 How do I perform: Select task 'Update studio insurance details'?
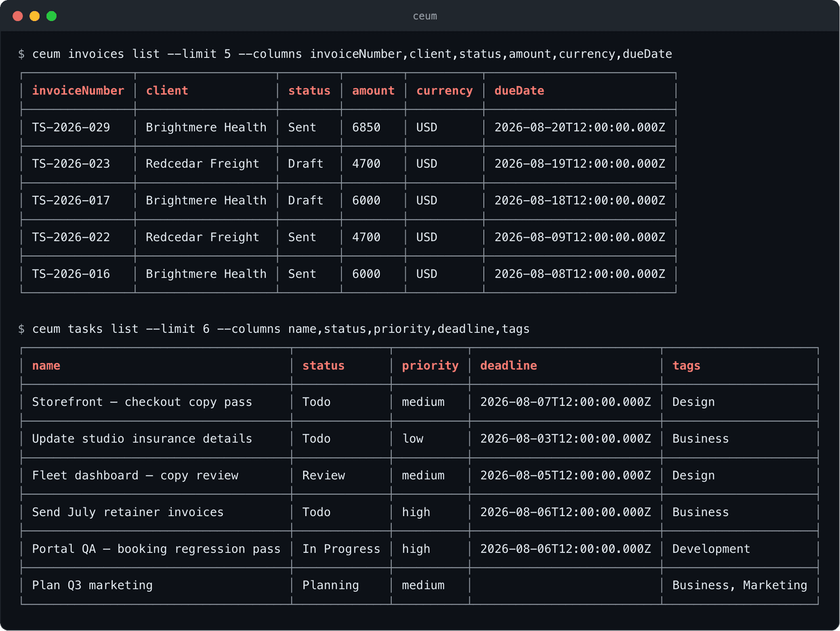click(142, 439)
